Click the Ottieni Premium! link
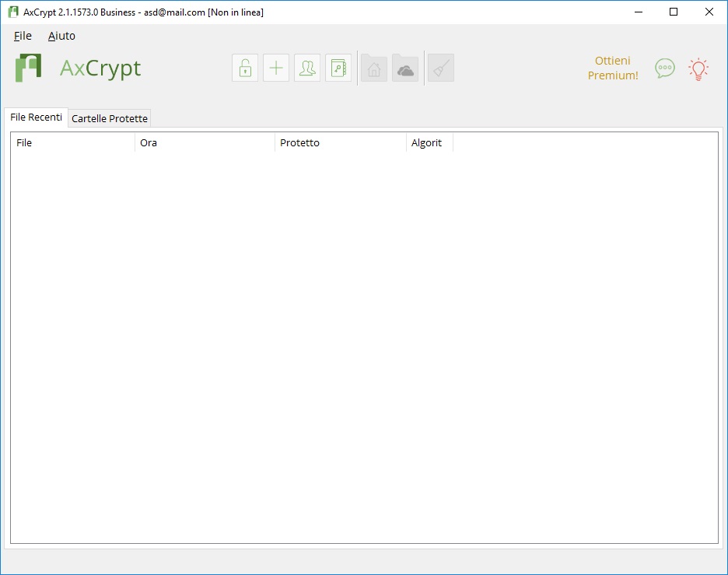The height and width of the screenshot is (575, 728). 613,68
